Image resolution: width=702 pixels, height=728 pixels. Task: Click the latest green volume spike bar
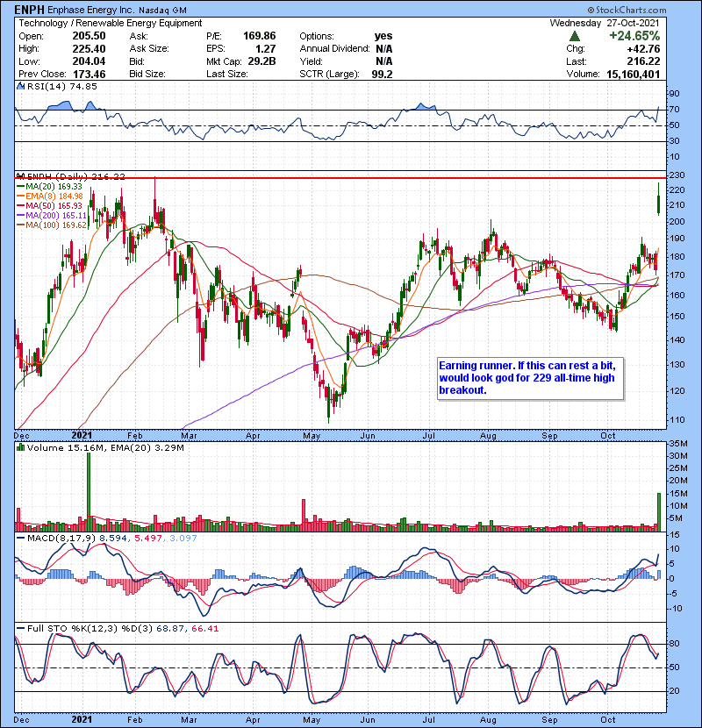tap(659, 511)
